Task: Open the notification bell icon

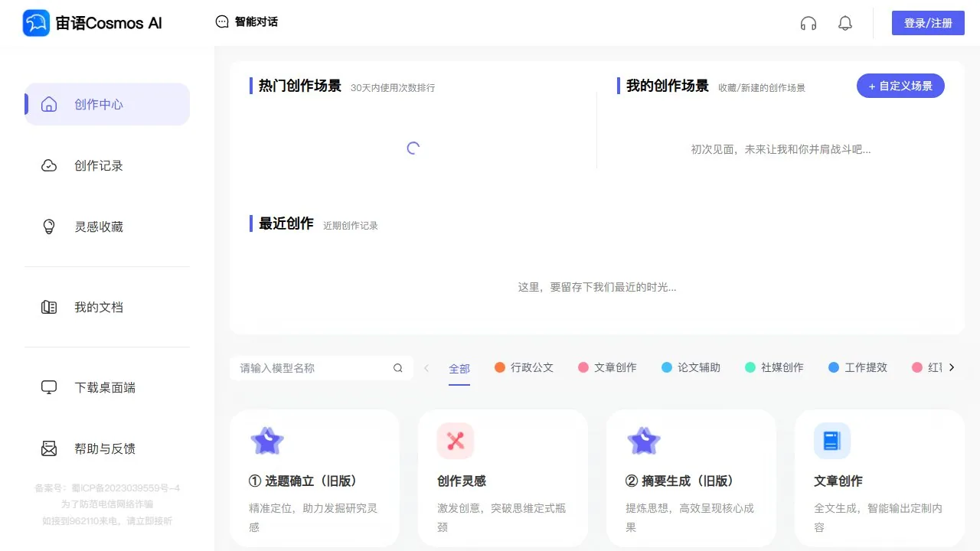Action: point(845,23)
